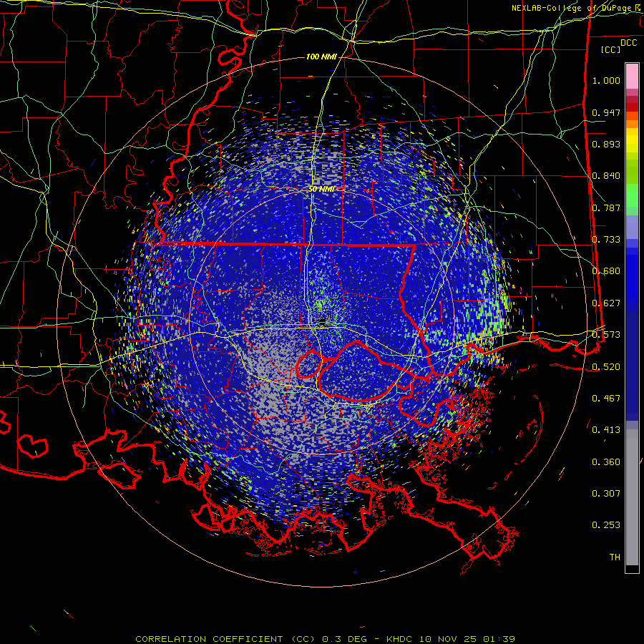The height and width of the screenshot is (644, 644).
Task: Select the 0.840 legend value
Action: click(606, 176)
